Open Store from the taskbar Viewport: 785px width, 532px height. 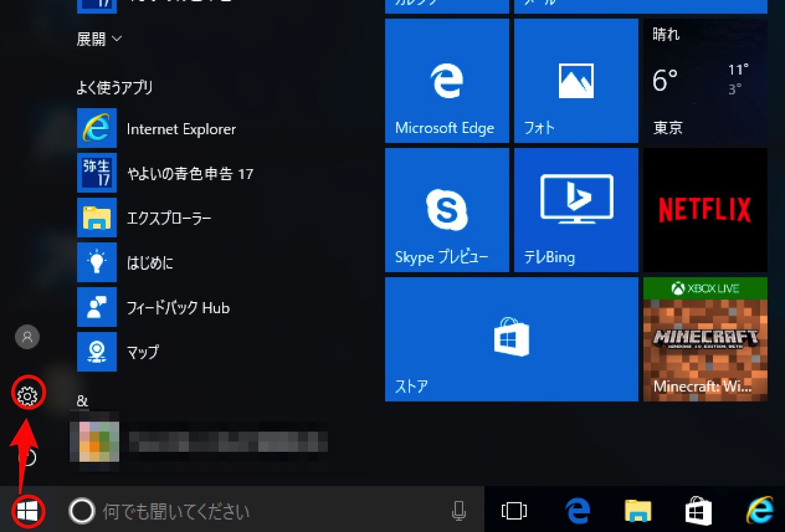699,510
